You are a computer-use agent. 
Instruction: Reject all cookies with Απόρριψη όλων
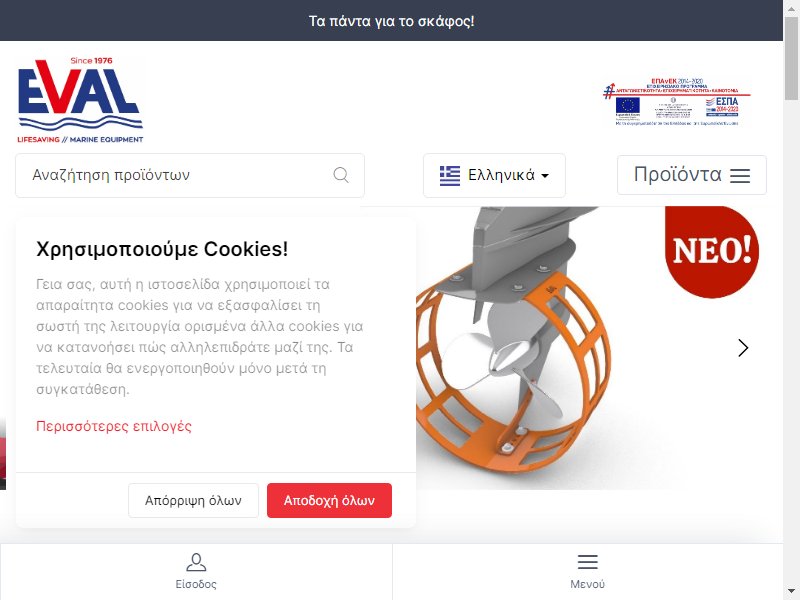point(193,501)
